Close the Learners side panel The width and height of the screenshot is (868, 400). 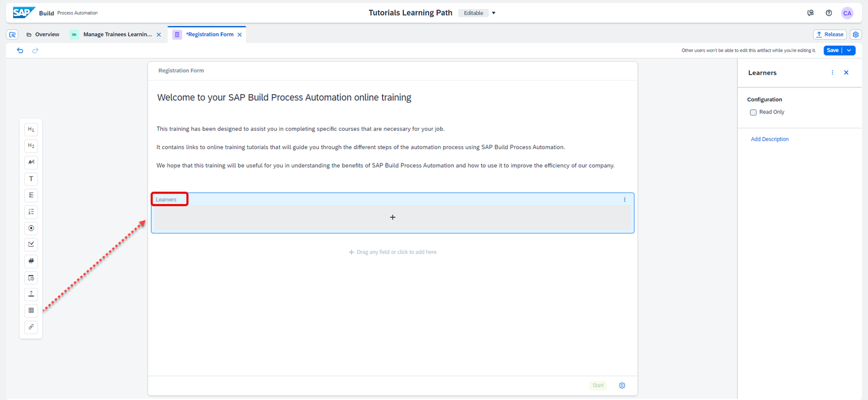click(x=846, y=72)
